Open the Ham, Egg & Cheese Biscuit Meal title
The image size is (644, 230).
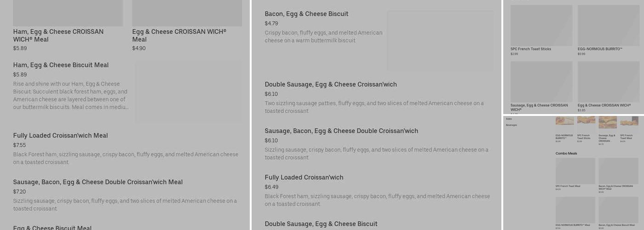click(61, 65)
